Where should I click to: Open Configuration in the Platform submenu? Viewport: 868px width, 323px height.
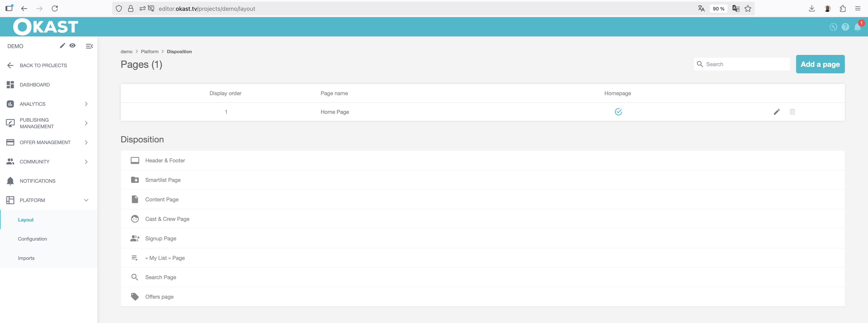pos(32,239)
